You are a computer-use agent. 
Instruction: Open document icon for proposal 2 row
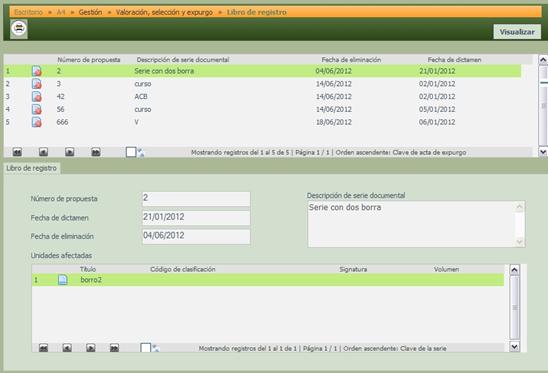tap(37, 71)
